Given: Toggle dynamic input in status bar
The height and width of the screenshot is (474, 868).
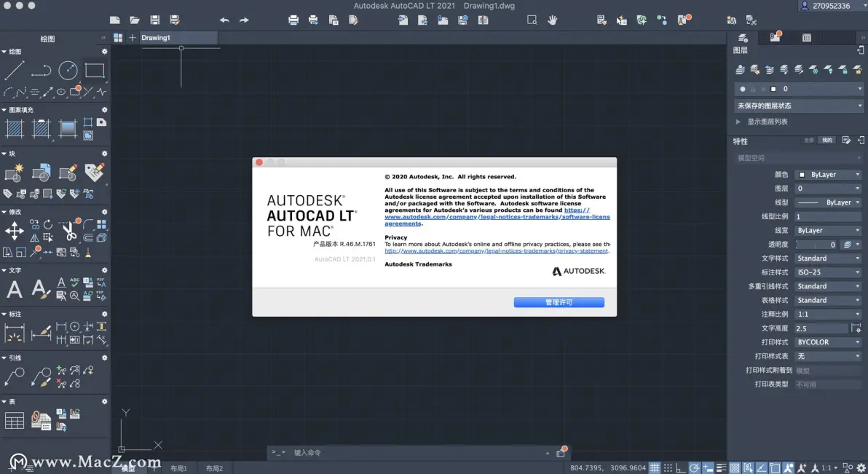Looking at the screenshot, I should pos(708,468).
